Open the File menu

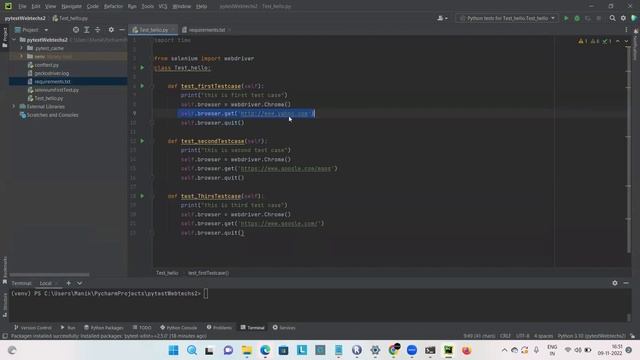point(22,6)
